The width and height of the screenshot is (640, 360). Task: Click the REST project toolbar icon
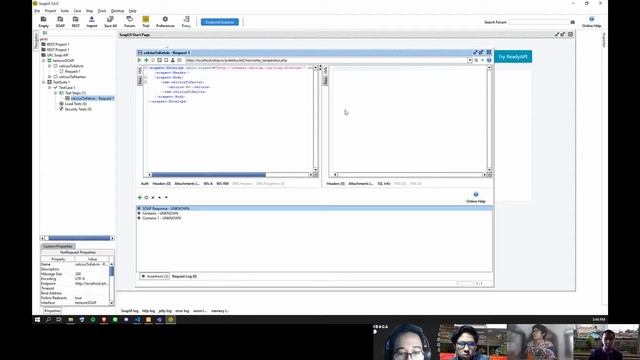tap(76, 22)
